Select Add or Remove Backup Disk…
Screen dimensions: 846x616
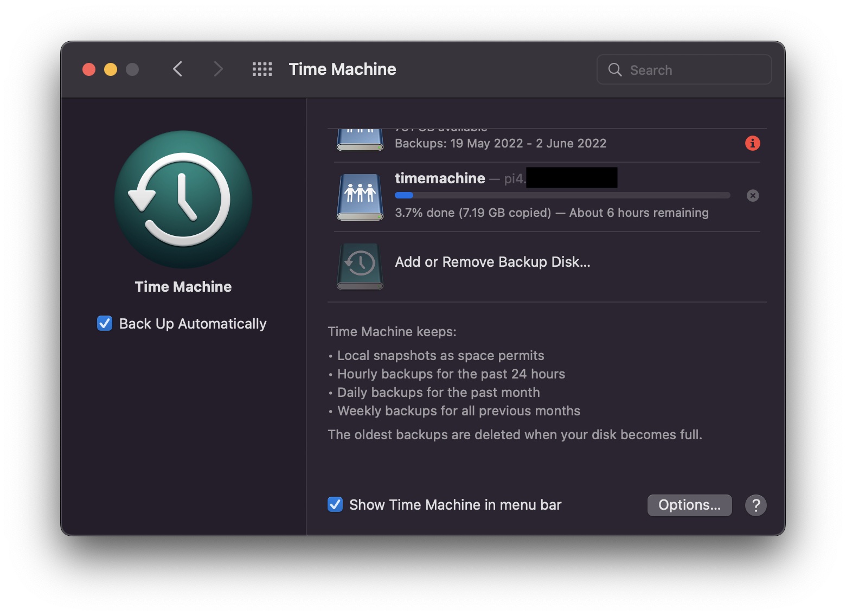(492, 262)
